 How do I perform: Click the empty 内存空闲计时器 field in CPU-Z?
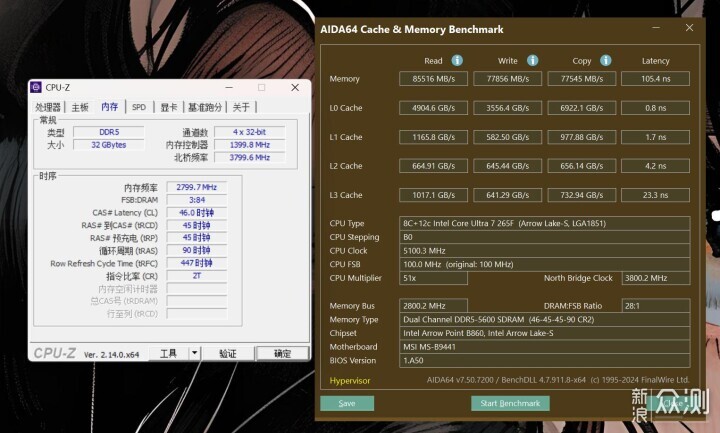pyautogui.click(x=197, y=289)
